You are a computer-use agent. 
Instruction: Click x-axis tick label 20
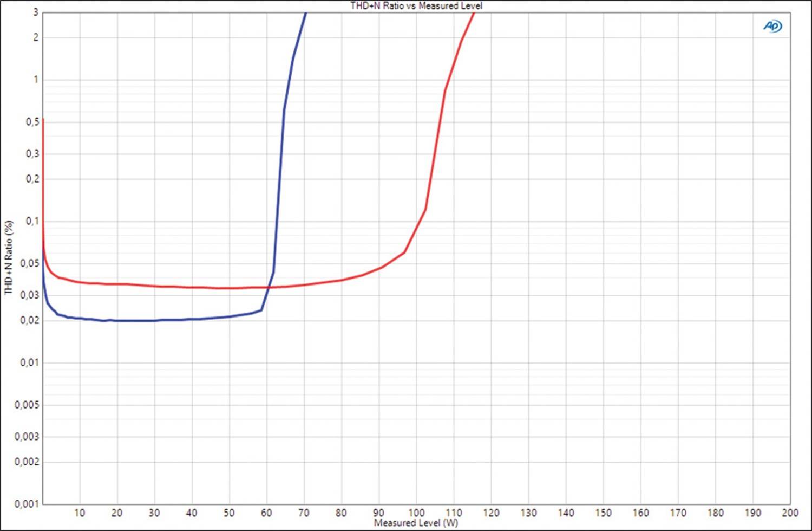[x=117, y=513]
